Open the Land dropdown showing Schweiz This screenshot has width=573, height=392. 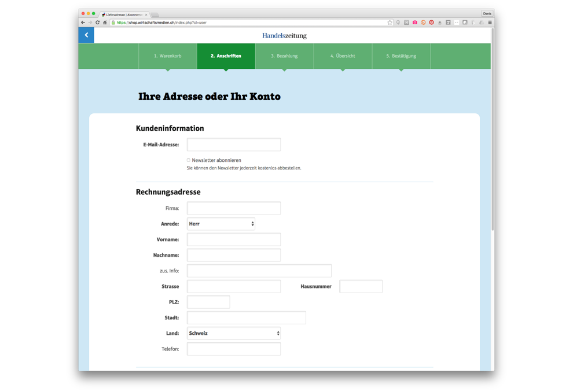coord(234,333)
